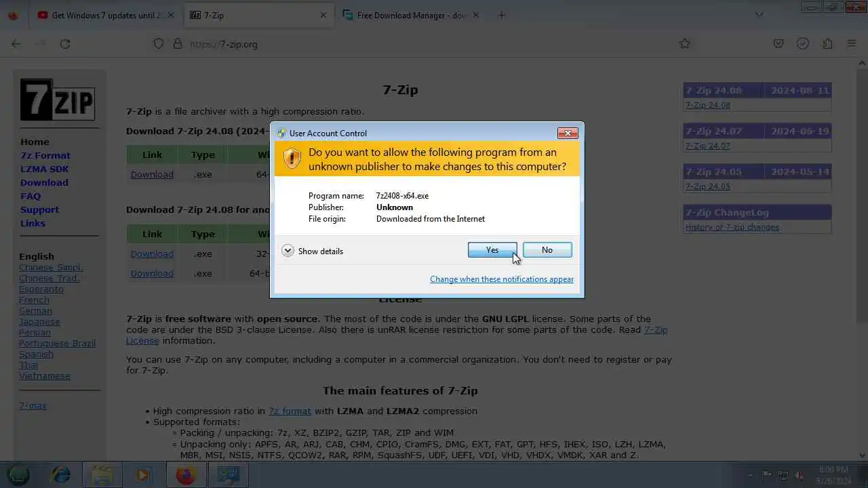
Task: Select German language
Action: 35,310
